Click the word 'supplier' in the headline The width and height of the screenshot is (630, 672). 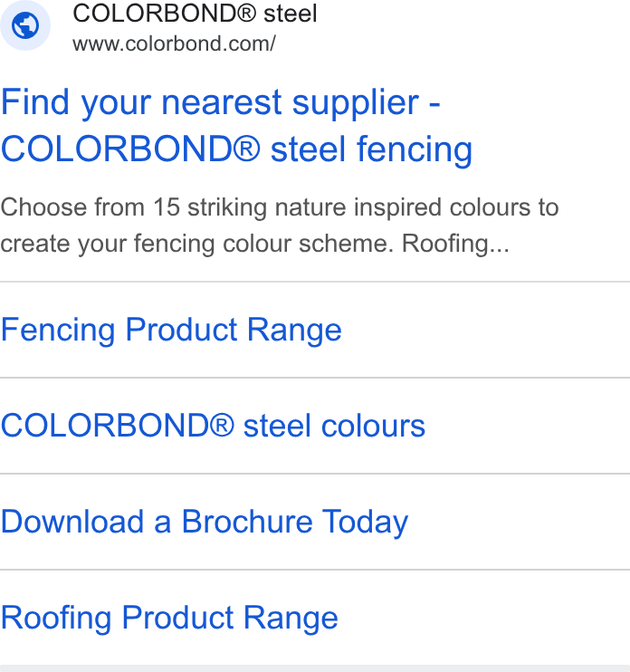pyautogui.click(x=355, y=104)
